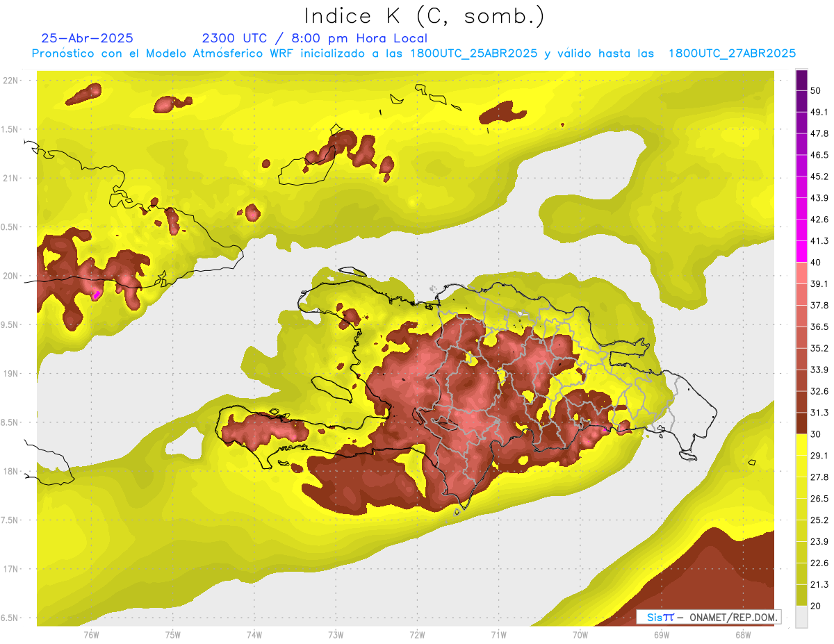
Task: Click the '25.2' colorbar value
Action: [x=819, y=520]
